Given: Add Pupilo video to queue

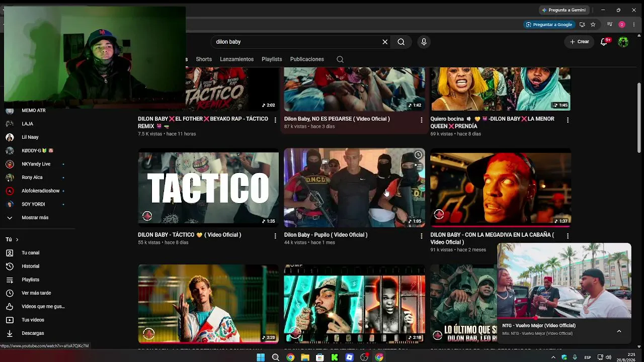Looking at the screenshot, I should [x=418, y=167].
